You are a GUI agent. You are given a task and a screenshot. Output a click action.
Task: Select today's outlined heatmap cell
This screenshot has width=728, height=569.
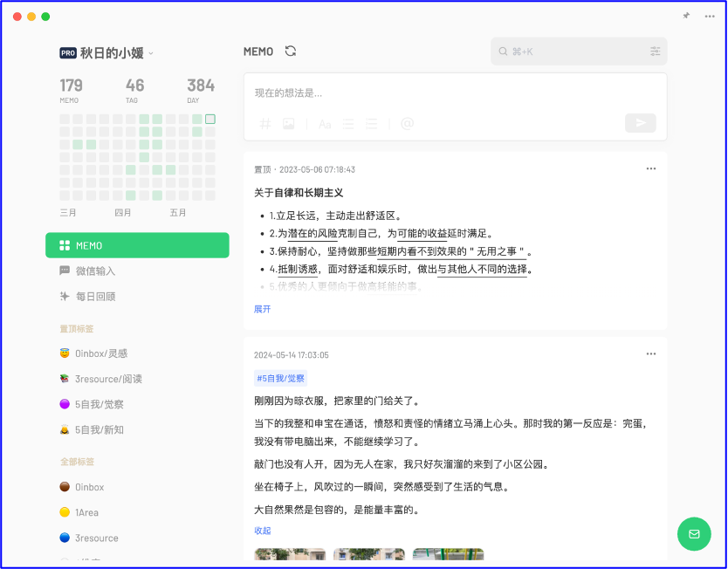point(210,120)
